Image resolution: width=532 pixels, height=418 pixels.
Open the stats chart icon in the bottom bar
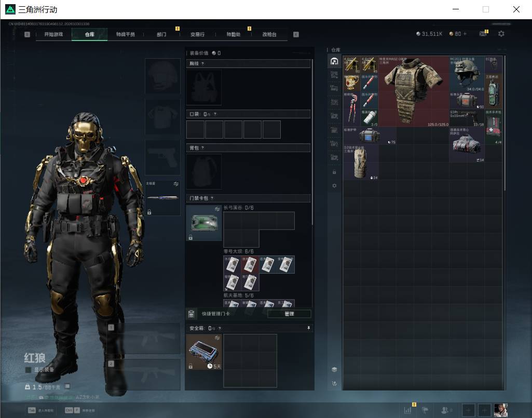pyautogui.click(x=407, y=410)
